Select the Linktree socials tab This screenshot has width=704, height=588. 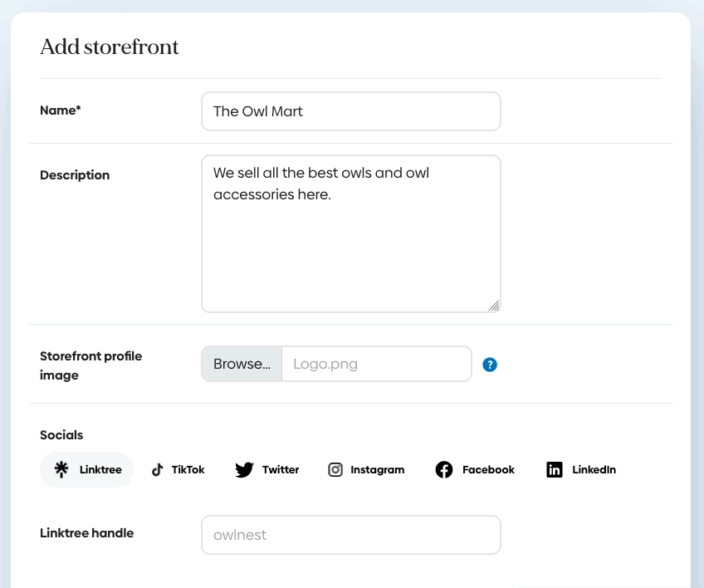(86, 470)
